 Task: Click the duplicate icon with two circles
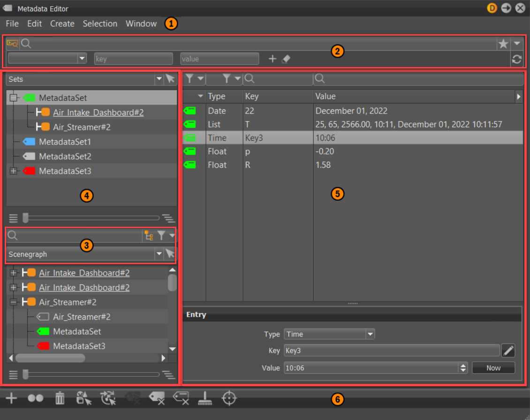[x=36, y=398]
